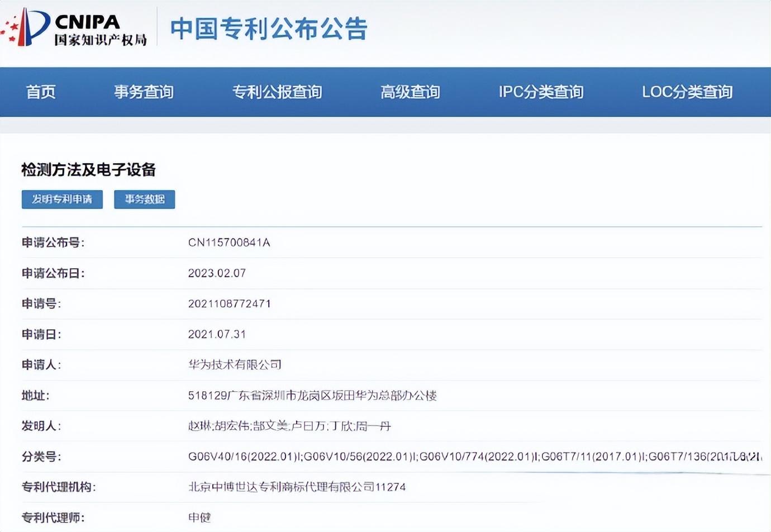Open the 事务查询 navigation item
This screenshot has width=771, height=532.
click(144, 92)
